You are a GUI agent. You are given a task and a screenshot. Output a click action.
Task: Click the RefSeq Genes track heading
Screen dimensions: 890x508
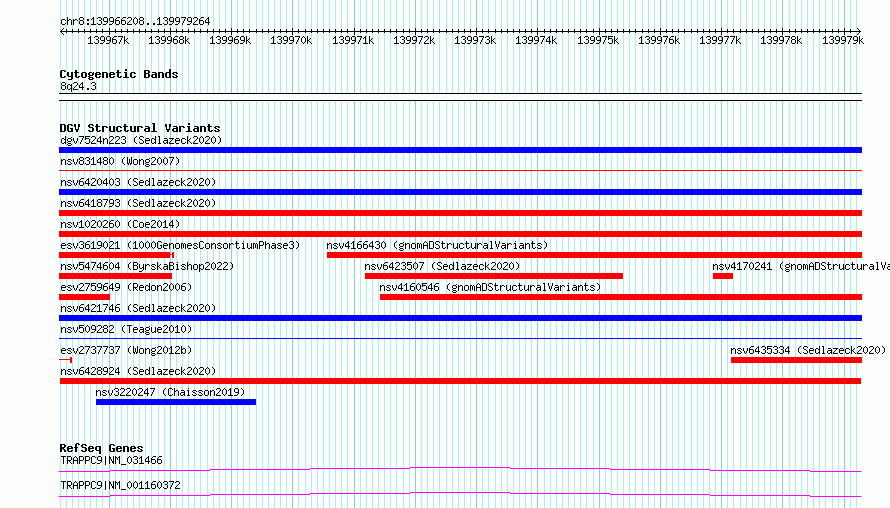[101, 448]
